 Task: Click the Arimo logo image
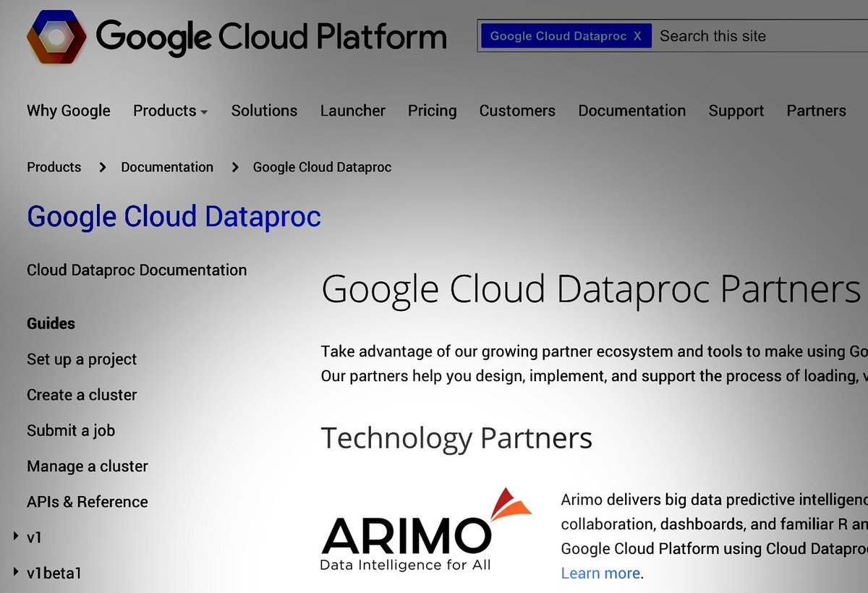pyautogui.click(x=426, y=529)
